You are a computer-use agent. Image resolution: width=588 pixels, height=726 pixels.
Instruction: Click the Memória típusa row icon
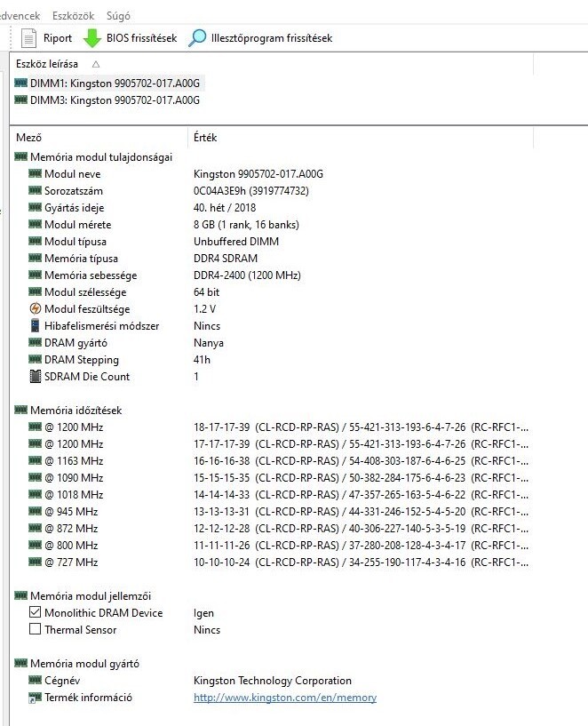pos(36,258)
